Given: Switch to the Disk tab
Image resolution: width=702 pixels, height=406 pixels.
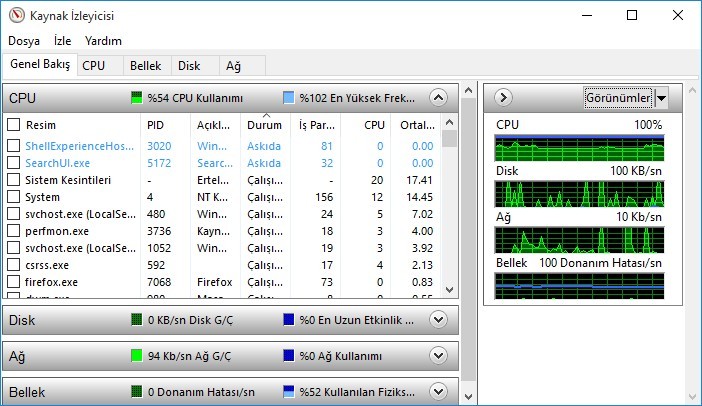Looking at the screenshot, I should click(195, 66).
